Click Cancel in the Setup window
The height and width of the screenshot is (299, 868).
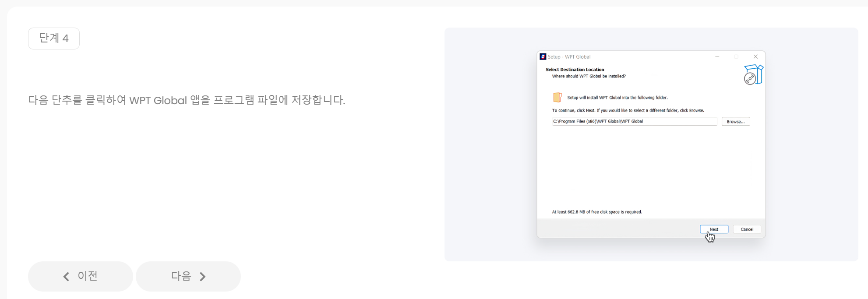(x=747, y=229)
